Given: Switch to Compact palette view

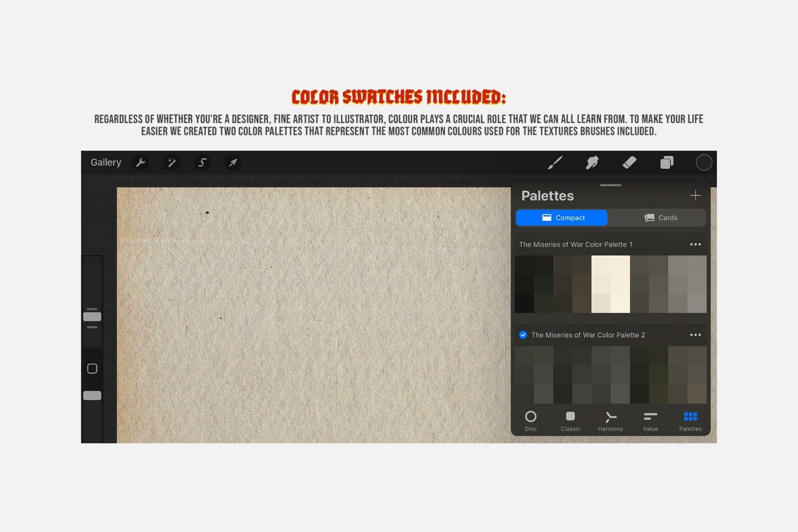Looking at the screenshot, I should (562, 218).
